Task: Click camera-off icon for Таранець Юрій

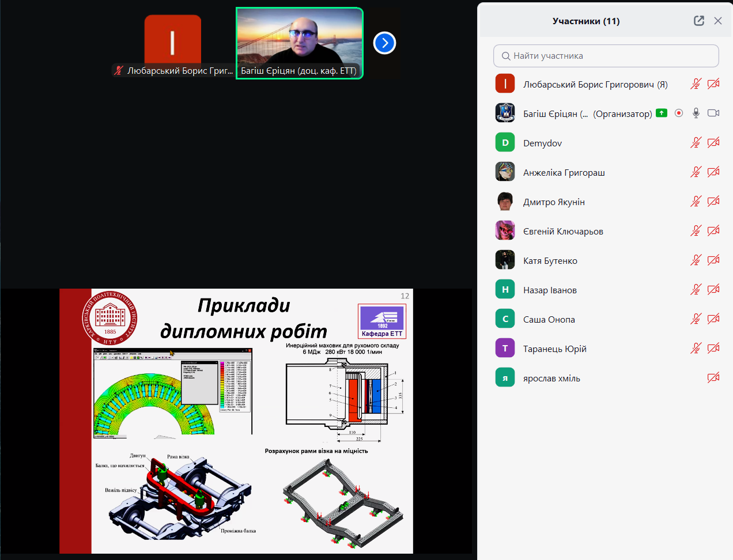Action: tap(713, 348)
